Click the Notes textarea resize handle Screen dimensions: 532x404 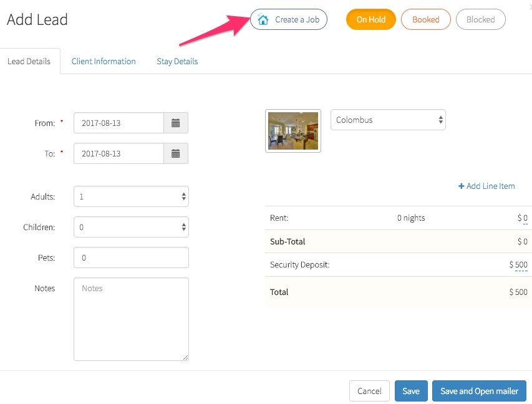(x=185, y=357)
